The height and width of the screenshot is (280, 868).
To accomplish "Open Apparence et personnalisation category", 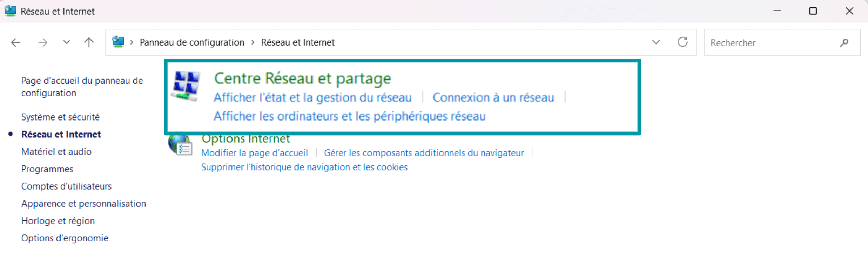I will click(83, 204).
